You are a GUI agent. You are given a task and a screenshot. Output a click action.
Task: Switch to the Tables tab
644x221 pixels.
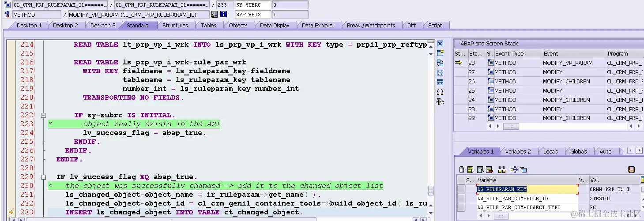[x=208, y=25]
